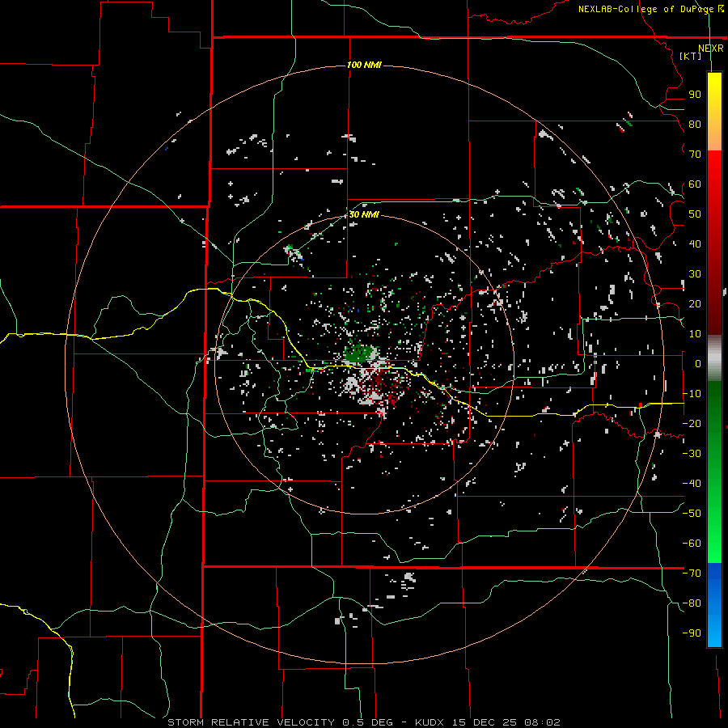Click the 15 DEC 25 date text
This screenshot has width=728, height=728.
[484, 722]
